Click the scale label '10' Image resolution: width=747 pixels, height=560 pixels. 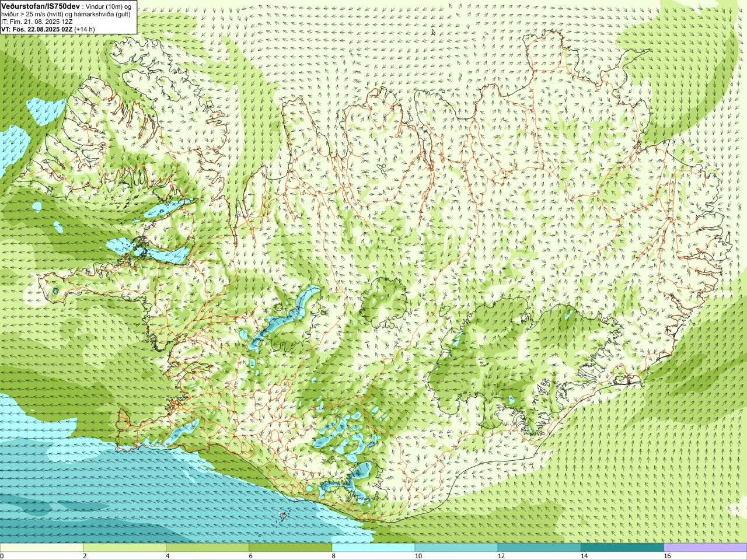pos(418,556)
